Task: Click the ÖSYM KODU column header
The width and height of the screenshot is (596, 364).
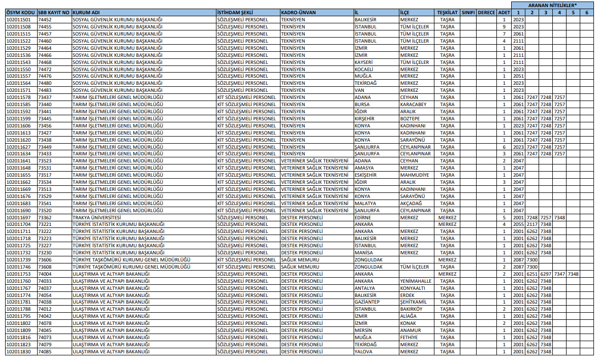Action: click(x=21, y=12)
